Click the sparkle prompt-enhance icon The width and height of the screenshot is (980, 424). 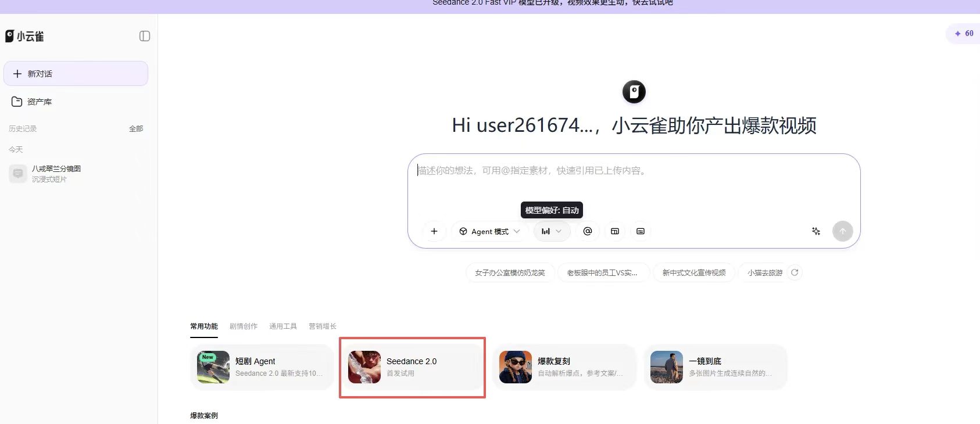[816, 231]
